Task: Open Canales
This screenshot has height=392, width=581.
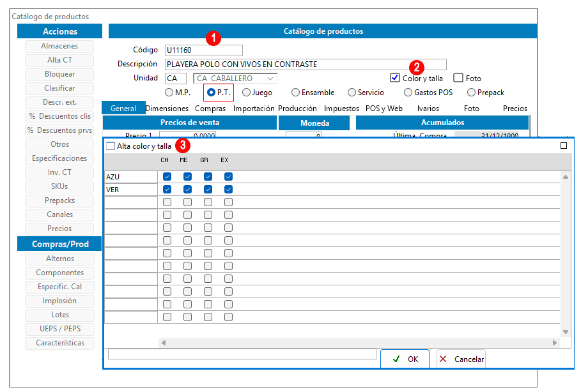Action: 59,215
